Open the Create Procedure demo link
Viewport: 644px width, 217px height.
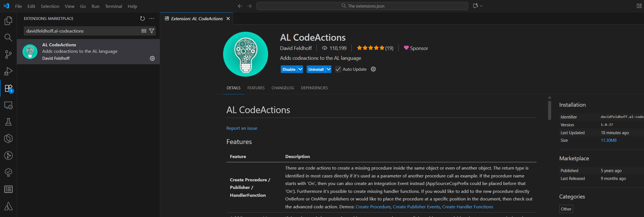click(x=373, y=207)
